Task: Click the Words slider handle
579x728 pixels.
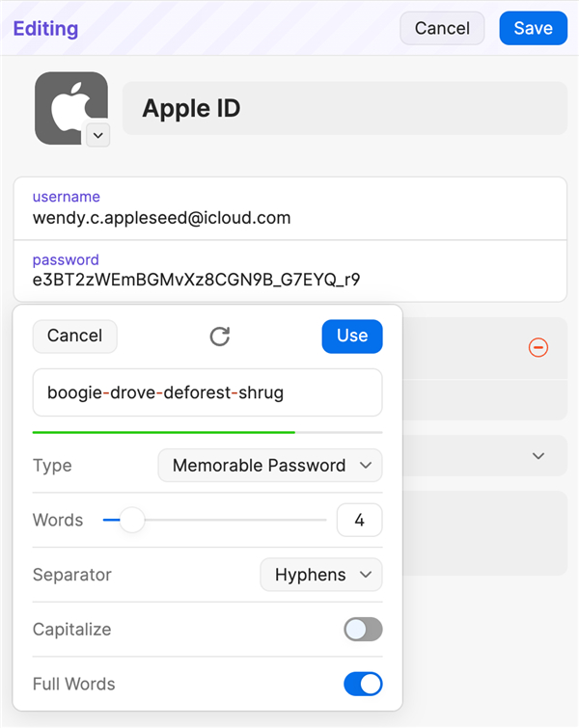Action: click(132, 520)
